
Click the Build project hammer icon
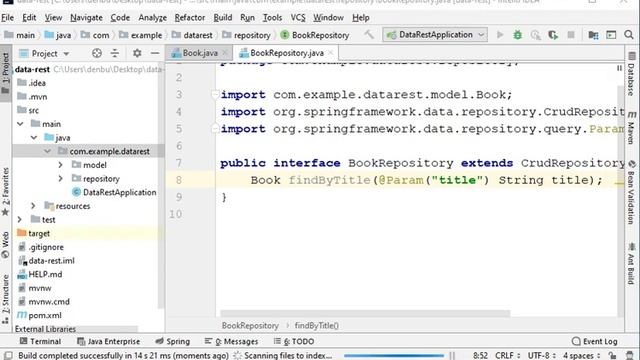point(369,35)
